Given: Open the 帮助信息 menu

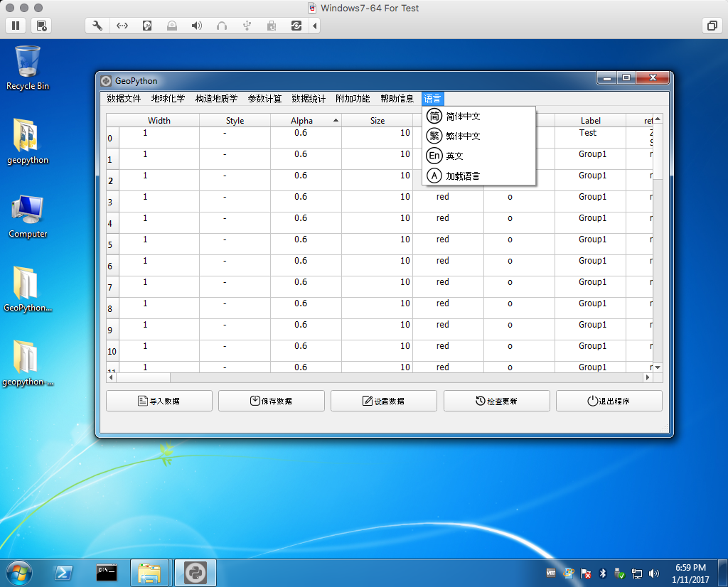Looking at the screenshot, I should 397,98.
